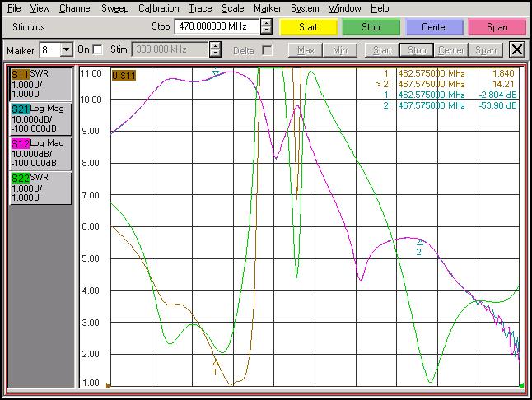
Task: Toggle the Delta checkbox
Action: pyautogui.click(x=267, y=50)
